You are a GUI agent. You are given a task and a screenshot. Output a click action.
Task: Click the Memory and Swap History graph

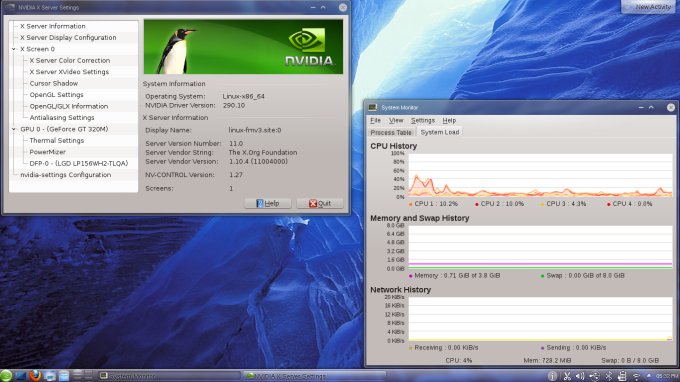540,247
